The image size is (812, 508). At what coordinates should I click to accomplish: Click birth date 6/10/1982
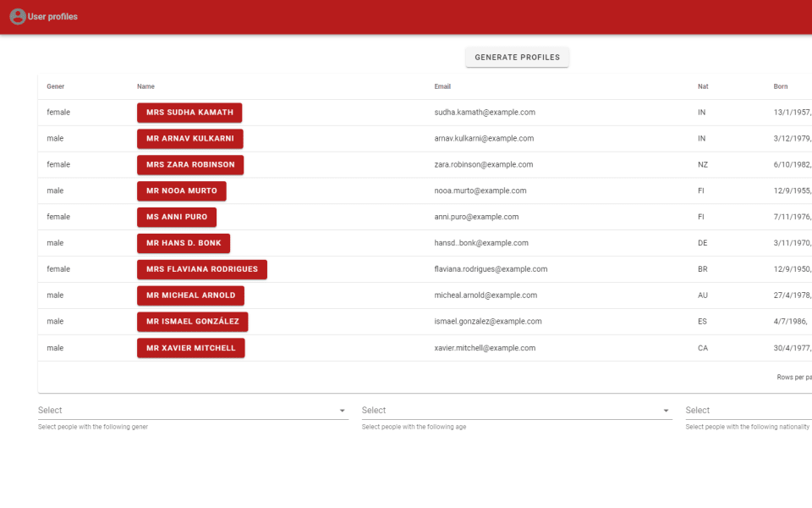pyautogui.click(x=793, y=164)
